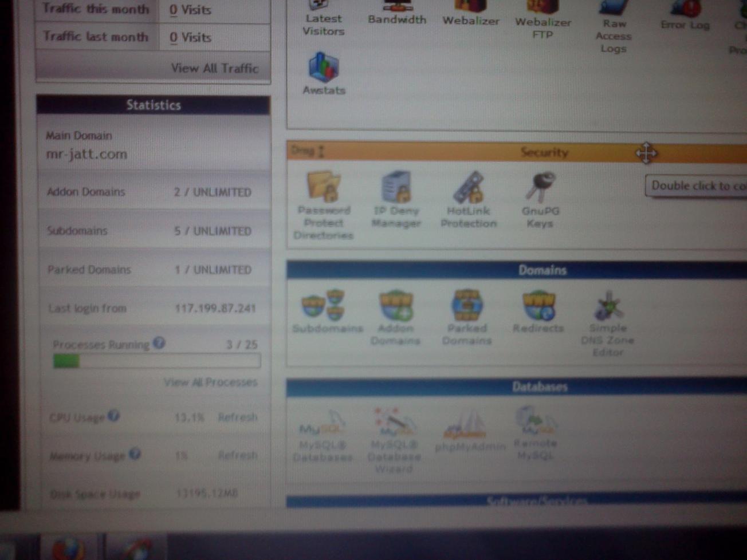Open Addon Domains
This screenshot has width=747, height=560.
pyautogui.click(x=395, y=317)
